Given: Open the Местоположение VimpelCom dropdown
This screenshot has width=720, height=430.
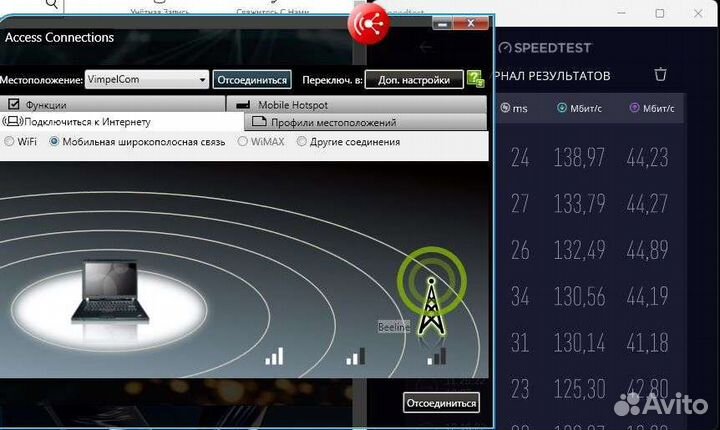Looking at the screenshot, I should click(203, 80).
